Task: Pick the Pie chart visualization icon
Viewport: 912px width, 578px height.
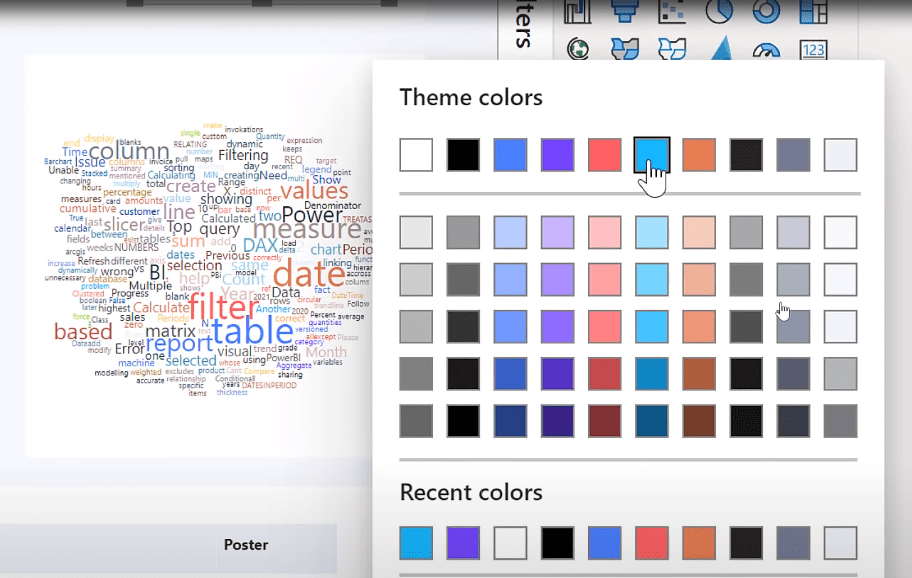Action: 719,11
